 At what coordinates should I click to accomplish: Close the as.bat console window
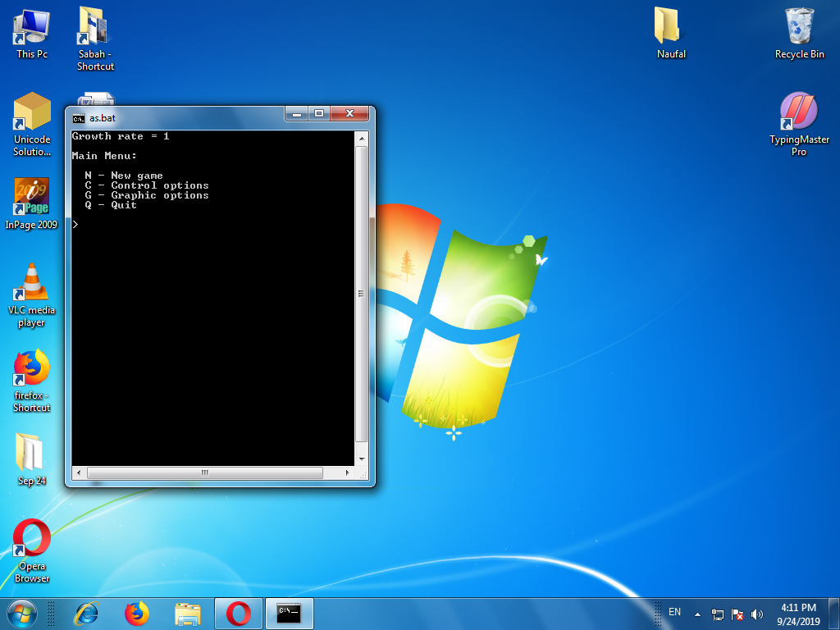point(349,113)
